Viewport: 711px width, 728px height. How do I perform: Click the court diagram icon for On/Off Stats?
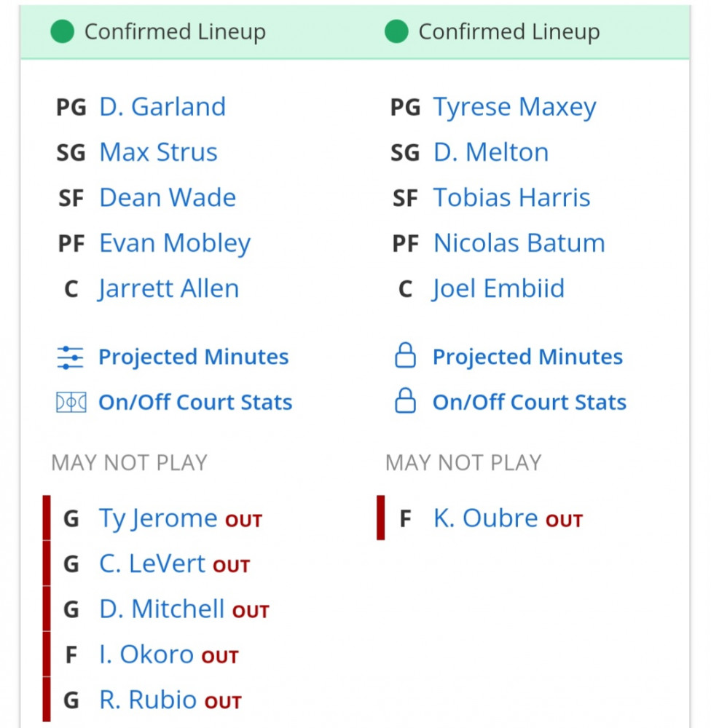click(71, 403)
